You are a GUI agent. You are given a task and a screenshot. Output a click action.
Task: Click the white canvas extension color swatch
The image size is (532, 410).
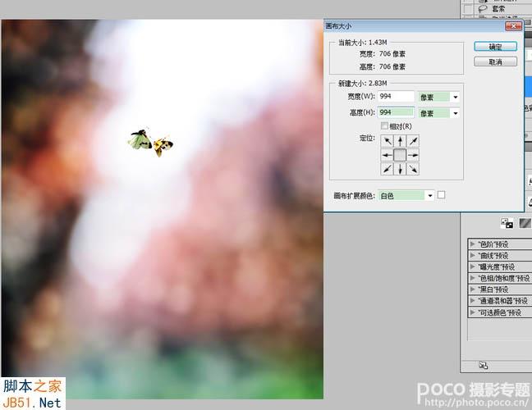pyautogui.click(x=441, y=195)
